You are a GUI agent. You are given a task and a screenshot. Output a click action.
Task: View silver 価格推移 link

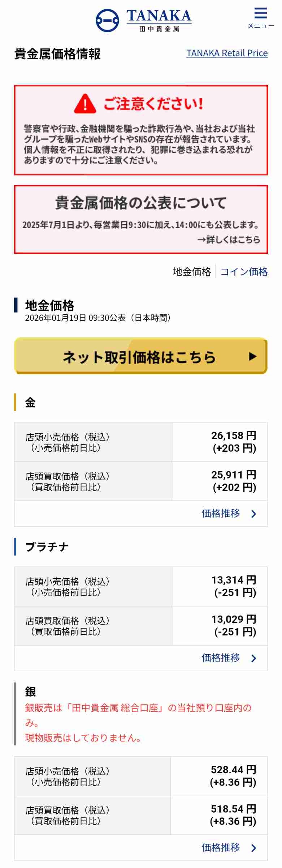pyautogui.click(x=221, y=847)
